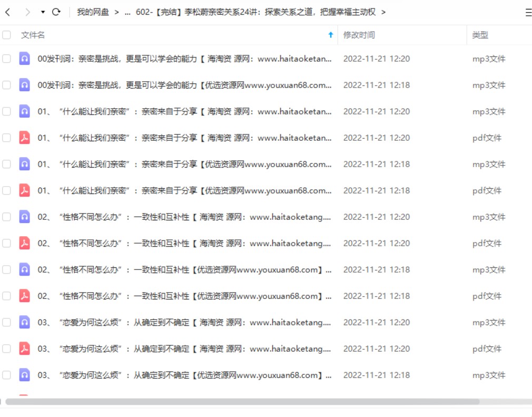The height and width of the screenshot is (417, 532).
Task: Sort by the 类型 column header
Action: [x=480, y=35]
